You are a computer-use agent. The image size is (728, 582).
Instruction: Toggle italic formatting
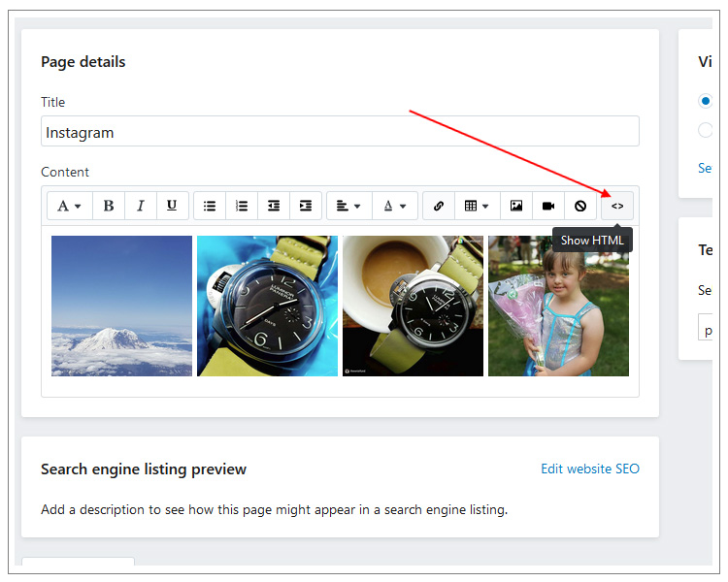[x=141, y=206]
